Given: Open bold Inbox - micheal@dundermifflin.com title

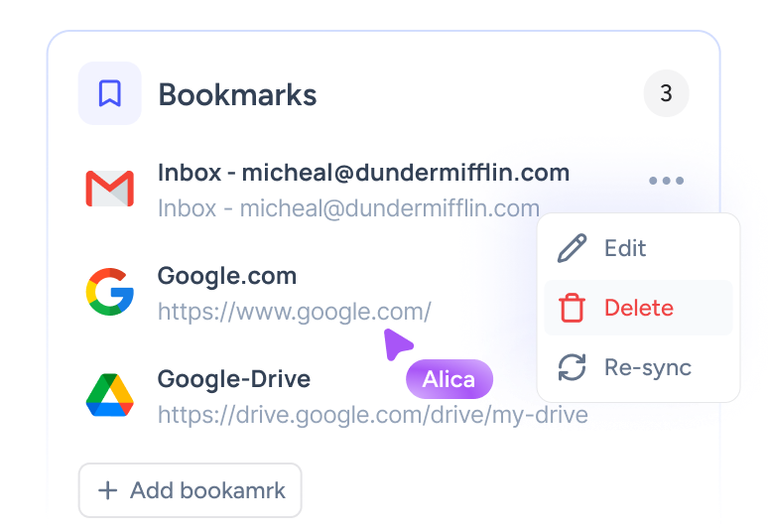Looking at the screenshot, I should [x=363, y=173].
